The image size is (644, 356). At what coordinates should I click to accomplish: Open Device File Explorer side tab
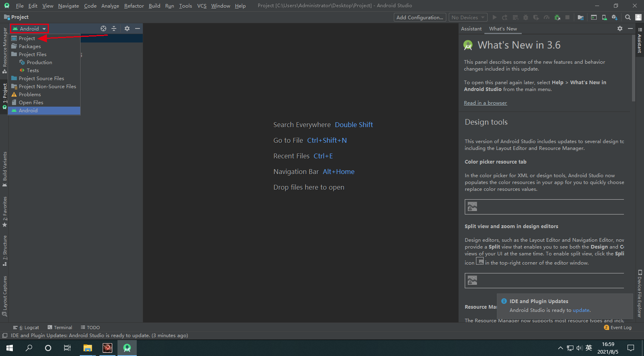[640, 294]
